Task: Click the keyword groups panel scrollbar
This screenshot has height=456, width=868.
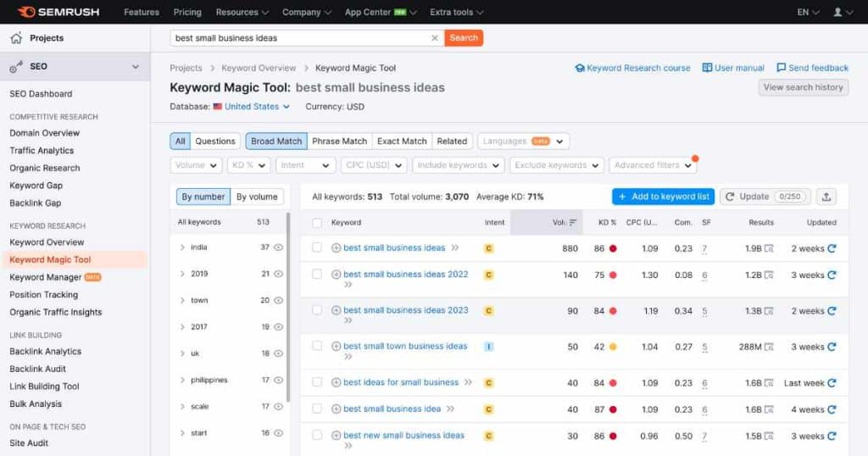Action: point(288,307)
